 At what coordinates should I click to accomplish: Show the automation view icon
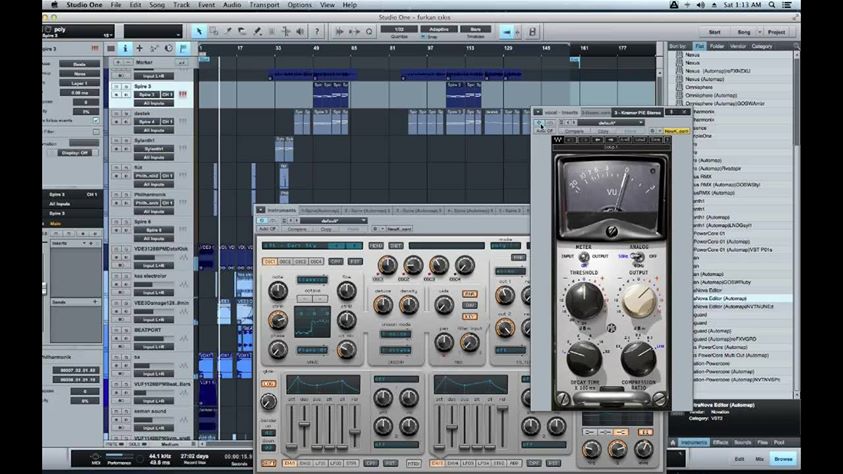pos(154,48)
